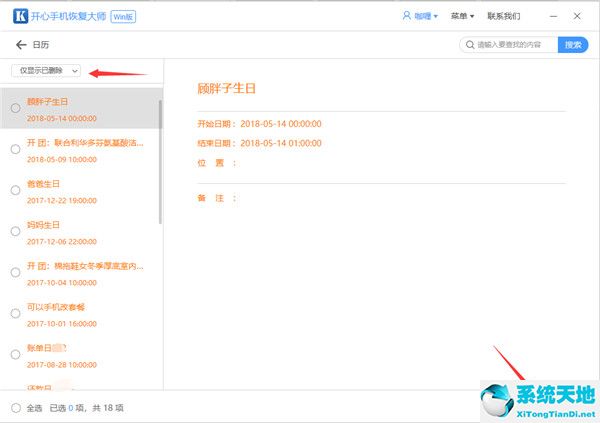Minimize the recovery app window

point(542,16)
